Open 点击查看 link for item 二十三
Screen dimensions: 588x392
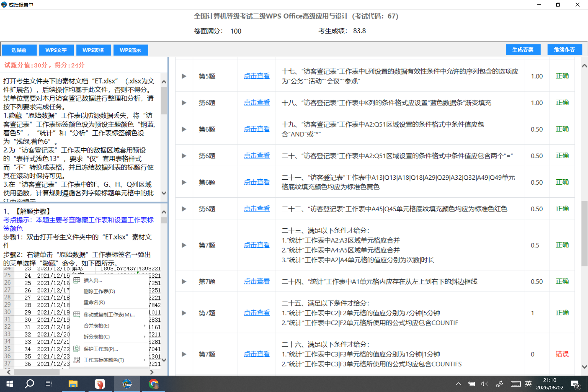click(257, 245)
